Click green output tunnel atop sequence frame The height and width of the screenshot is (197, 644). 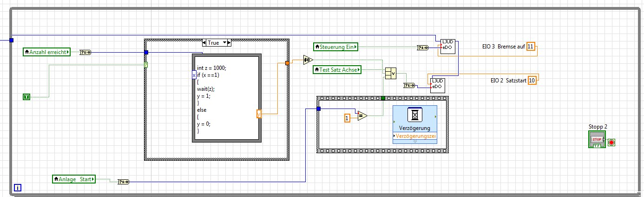[383, 98]
